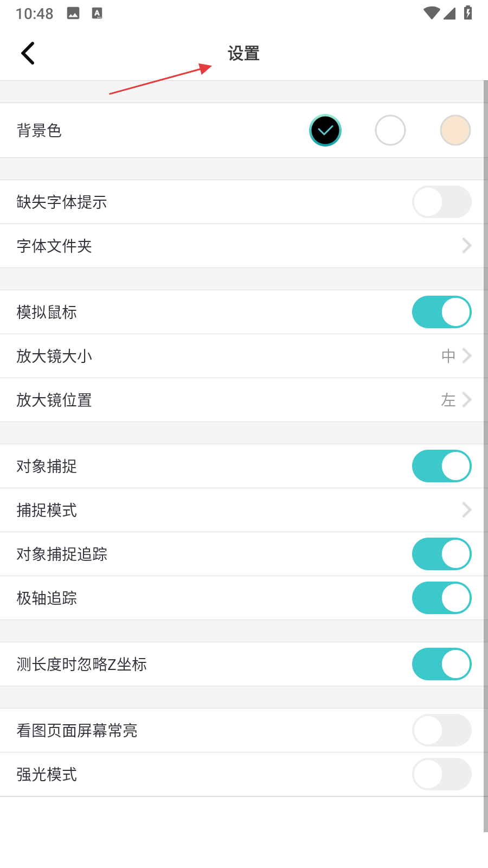Turn off the 模拟鼠标 toggle
Image resolution: width=488 pixels, height=868 pixels.
point(441,312)
